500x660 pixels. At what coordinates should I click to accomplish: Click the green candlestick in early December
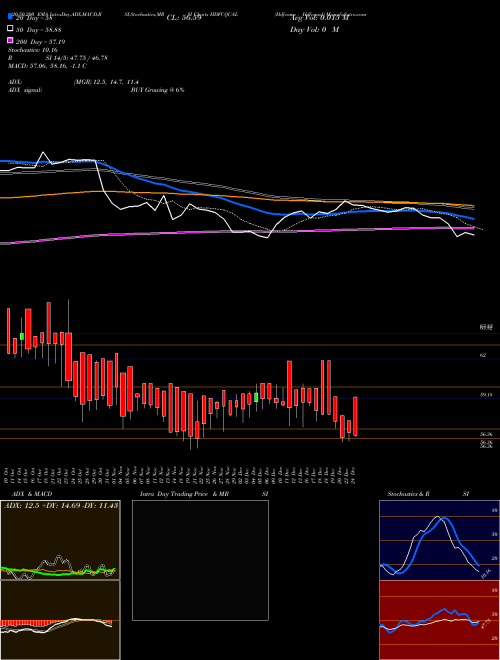[x=256, y=397]
